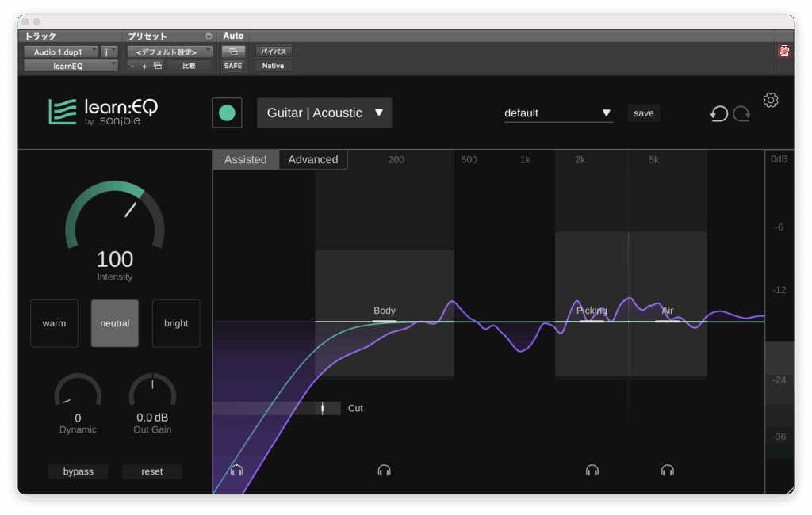Solo-listen to the Picking band headphone
This screenshot has height=515, width=812.
point(592,470)
